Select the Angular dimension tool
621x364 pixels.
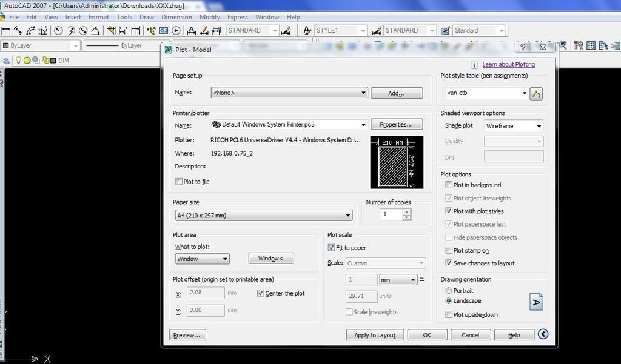[x=95, y=30]
